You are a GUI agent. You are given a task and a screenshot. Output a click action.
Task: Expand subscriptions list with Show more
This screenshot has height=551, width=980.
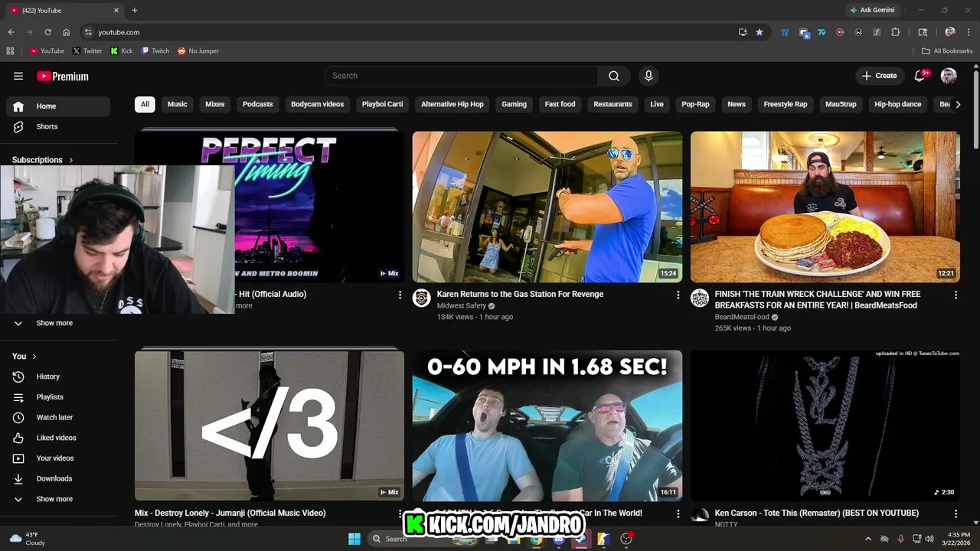click(58, 323)
